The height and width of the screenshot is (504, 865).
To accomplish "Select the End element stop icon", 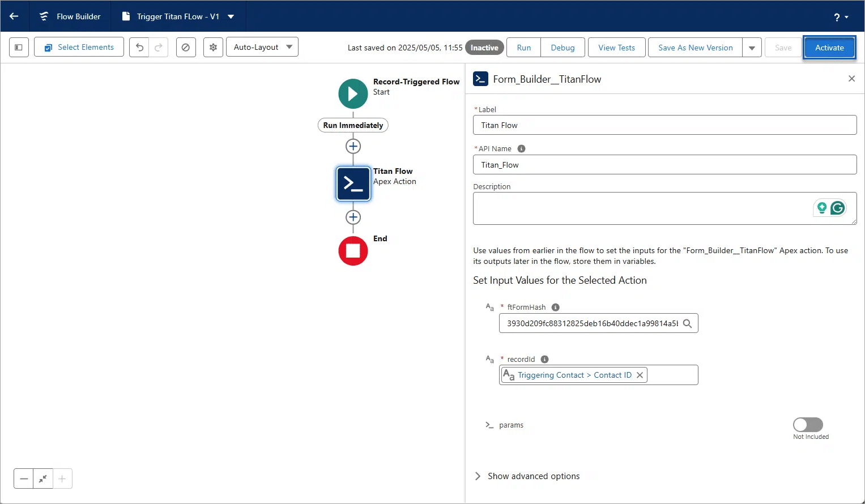I will tap(353, 251).
